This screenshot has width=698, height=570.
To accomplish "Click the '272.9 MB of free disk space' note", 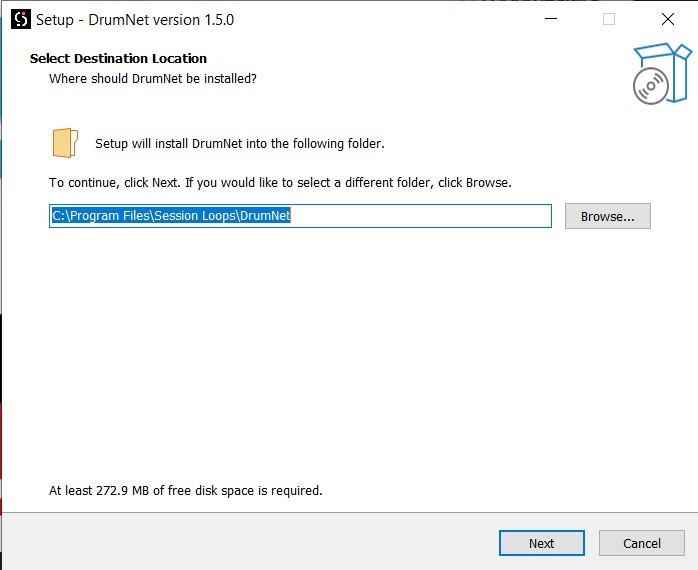I will tap(186, 491).
